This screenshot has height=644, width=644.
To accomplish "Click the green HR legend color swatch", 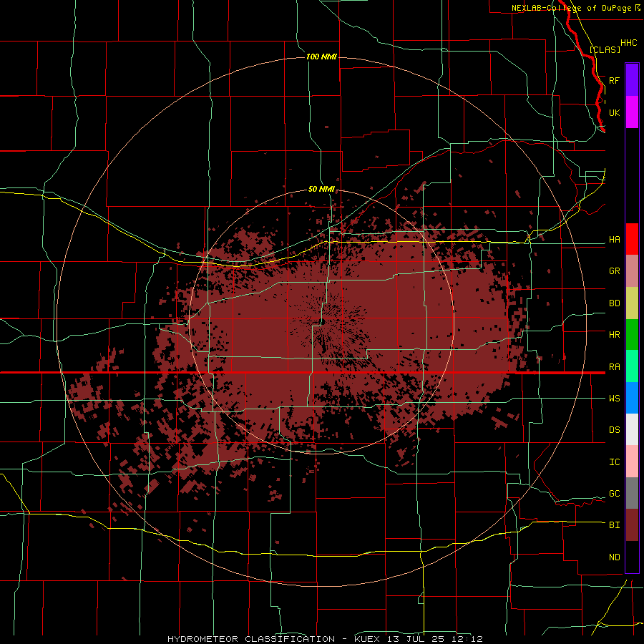I will point(632,335).
